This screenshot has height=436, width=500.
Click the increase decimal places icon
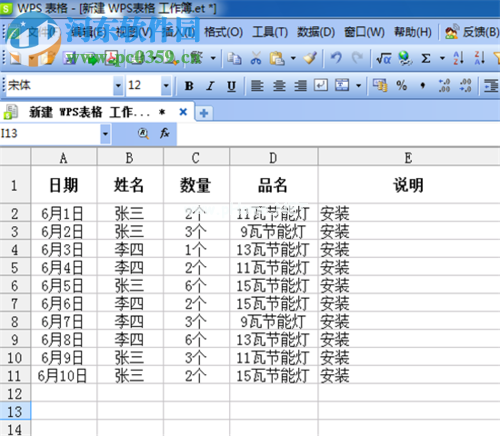click(444, 86)
